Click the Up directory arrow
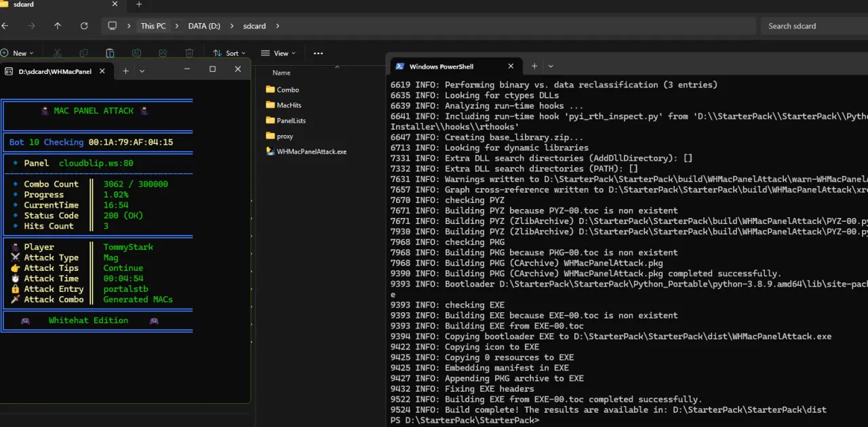Screen dimensions: 868x427 coord(58,26)
